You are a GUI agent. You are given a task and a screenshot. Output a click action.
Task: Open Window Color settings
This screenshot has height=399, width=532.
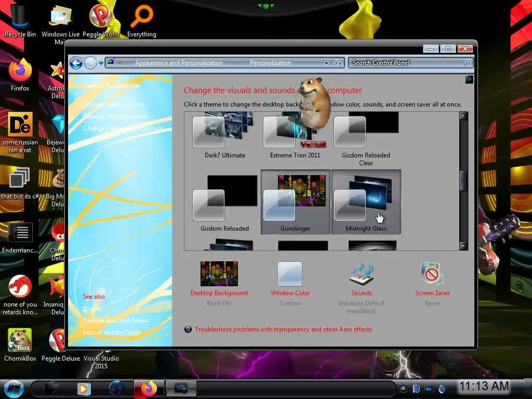(290, 283)
